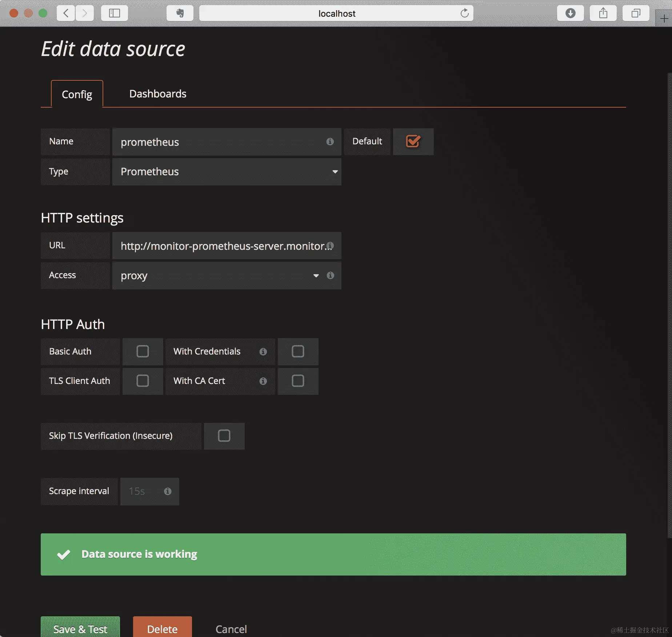Open a new Safari tab

pos(664,18)
